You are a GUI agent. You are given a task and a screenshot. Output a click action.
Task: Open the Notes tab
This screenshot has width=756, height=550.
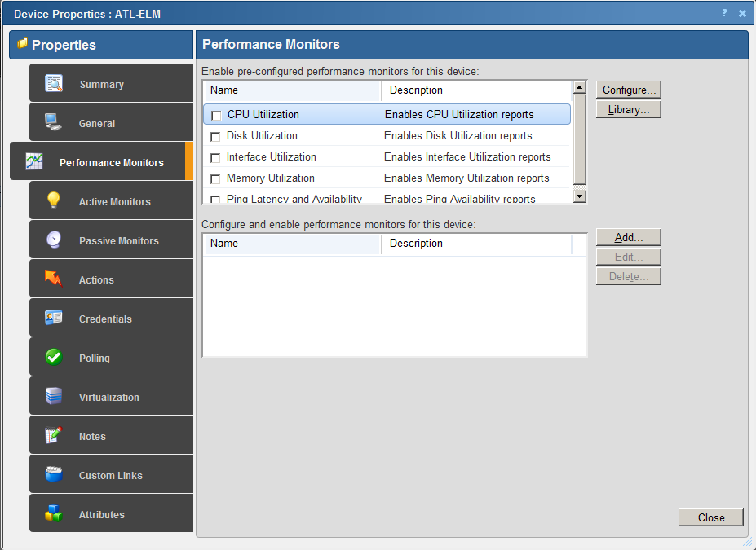112,435
